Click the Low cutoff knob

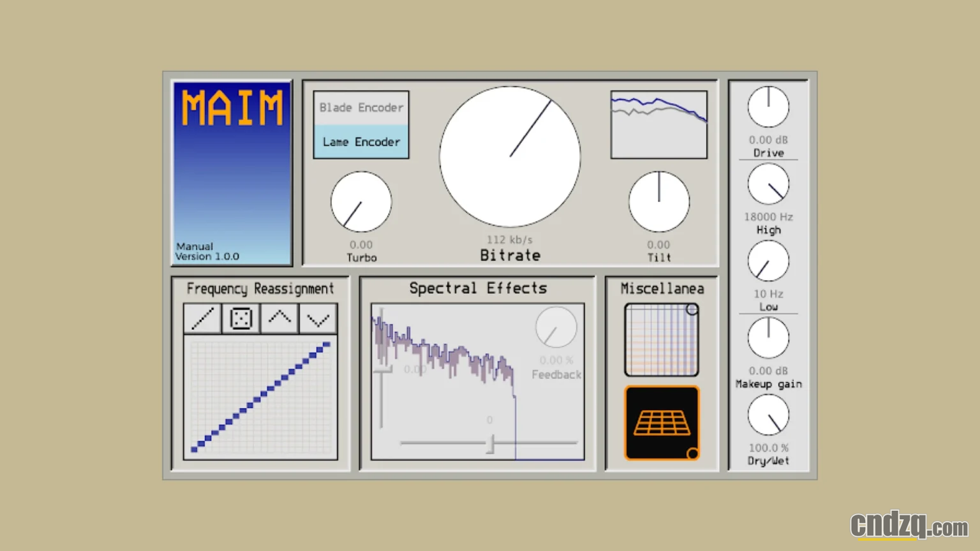coord(768,261)
